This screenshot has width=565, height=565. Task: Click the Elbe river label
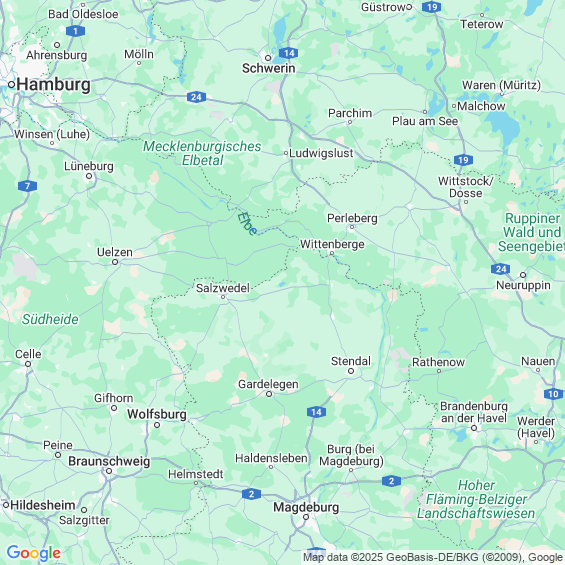click(248, 224)
